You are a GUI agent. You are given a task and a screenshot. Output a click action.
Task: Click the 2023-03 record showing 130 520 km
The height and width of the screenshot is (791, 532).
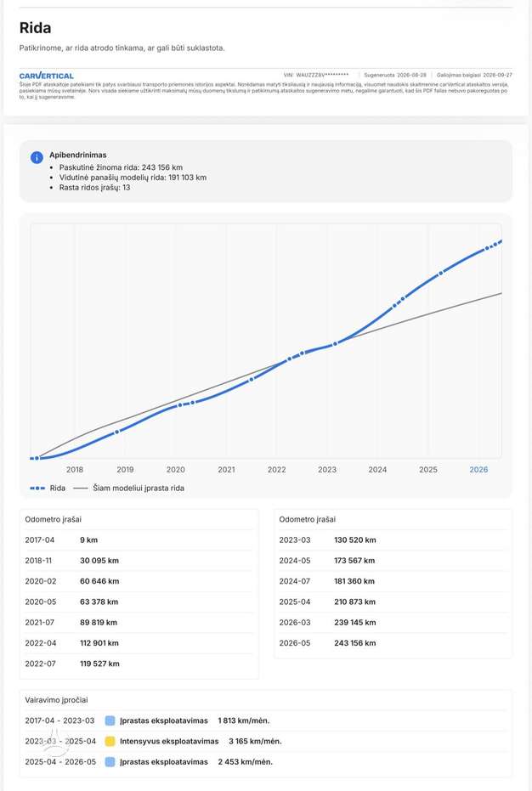[393, 540]
